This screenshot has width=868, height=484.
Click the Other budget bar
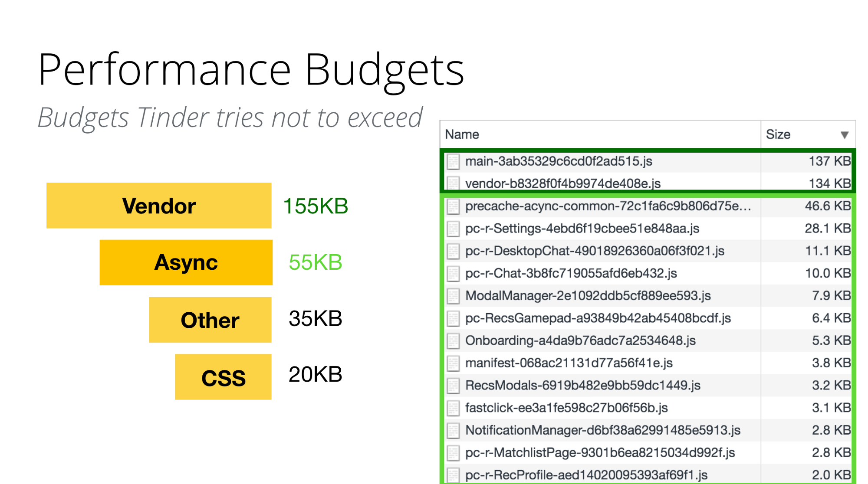tap(210, 320)
